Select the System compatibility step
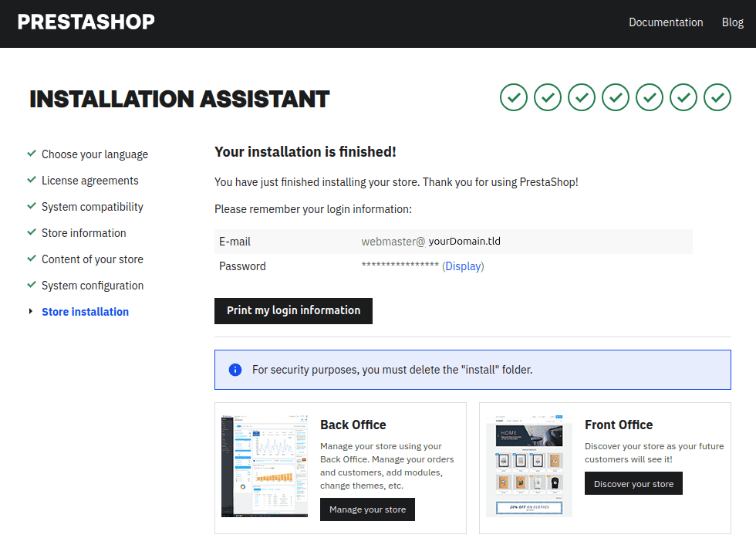 click(x=93, y=207)
